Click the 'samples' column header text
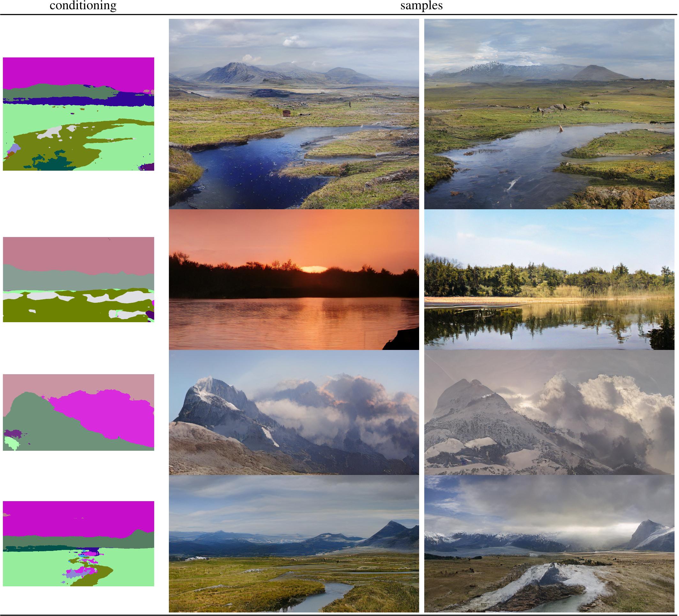679x616 pixels. coord(421,6)
